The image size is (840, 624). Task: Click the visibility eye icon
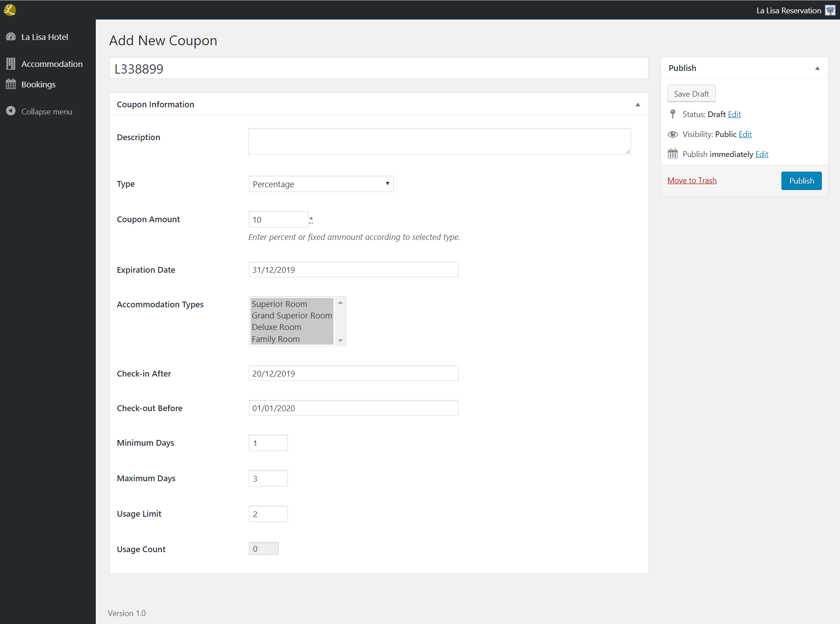click(673, 134)
